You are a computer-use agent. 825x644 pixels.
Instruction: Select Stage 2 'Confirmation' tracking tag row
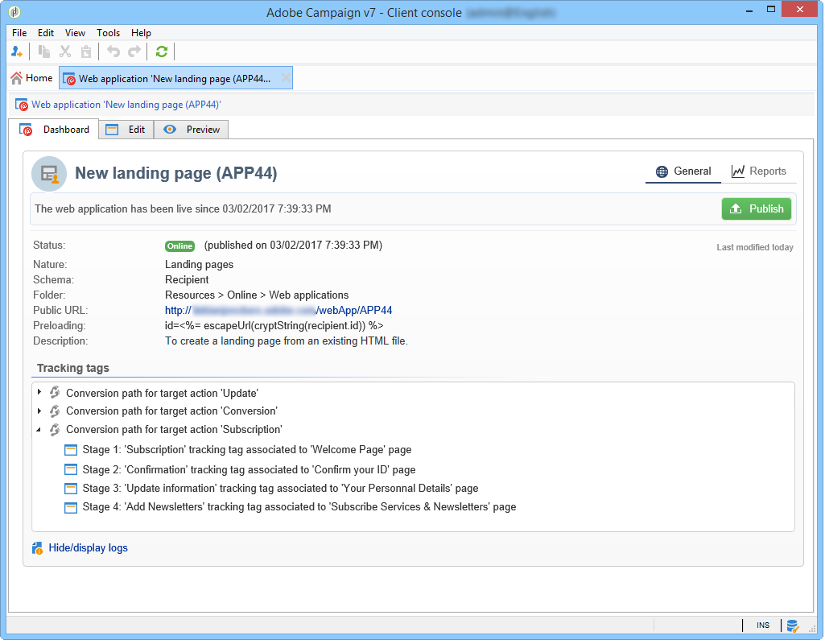click(249, 469)
